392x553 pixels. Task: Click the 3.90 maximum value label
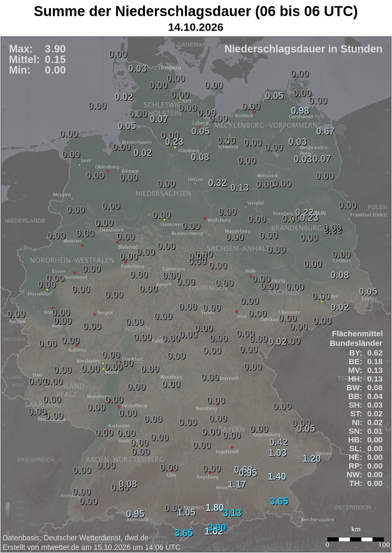[x=217, y=528]
